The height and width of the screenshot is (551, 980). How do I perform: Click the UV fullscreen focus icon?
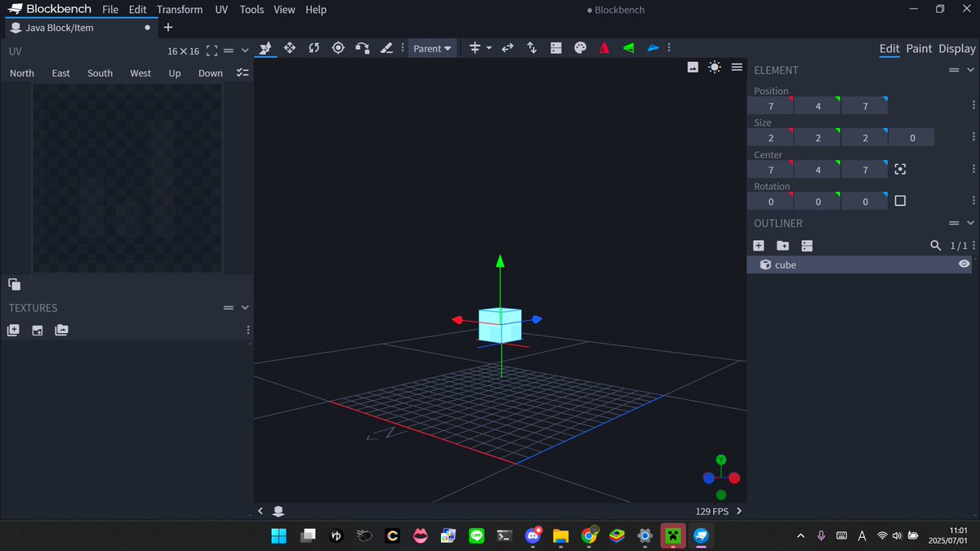pos(212,51)
